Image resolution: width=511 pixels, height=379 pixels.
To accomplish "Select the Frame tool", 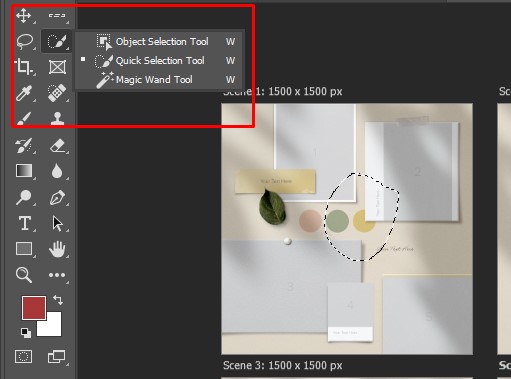I will point(57,67).
